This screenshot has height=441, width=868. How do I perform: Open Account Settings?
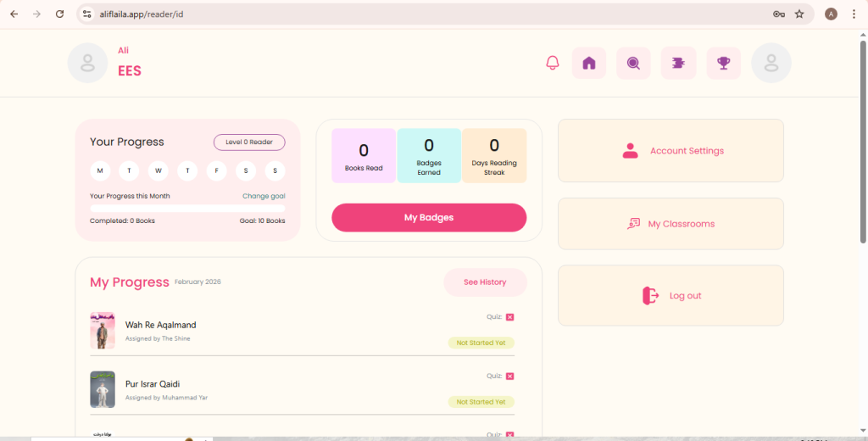671,151
